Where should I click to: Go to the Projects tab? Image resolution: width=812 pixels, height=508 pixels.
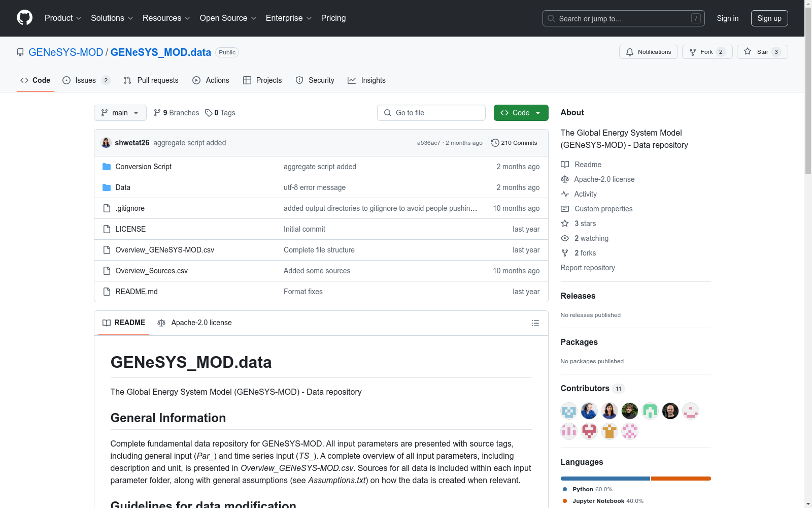coord(262,80)
